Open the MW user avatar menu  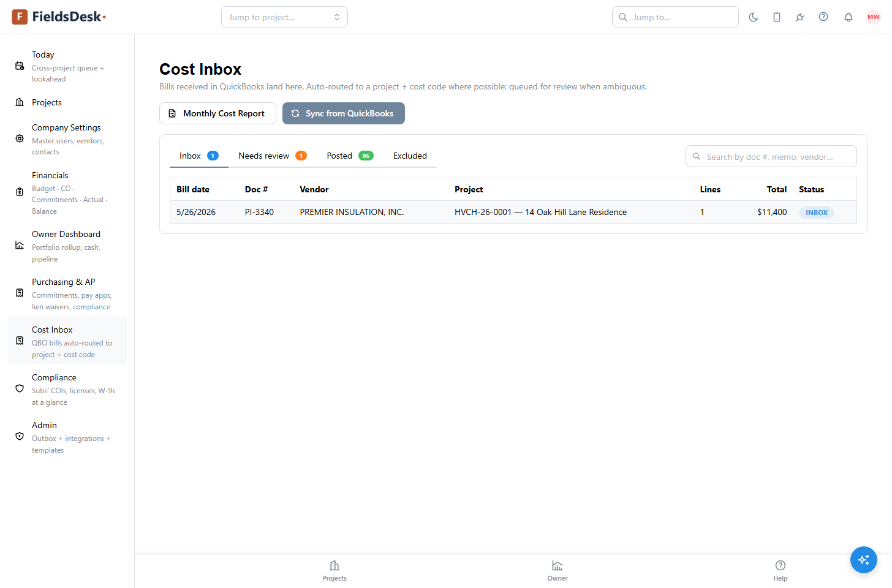pyautogui.click(x=874, y=17)
